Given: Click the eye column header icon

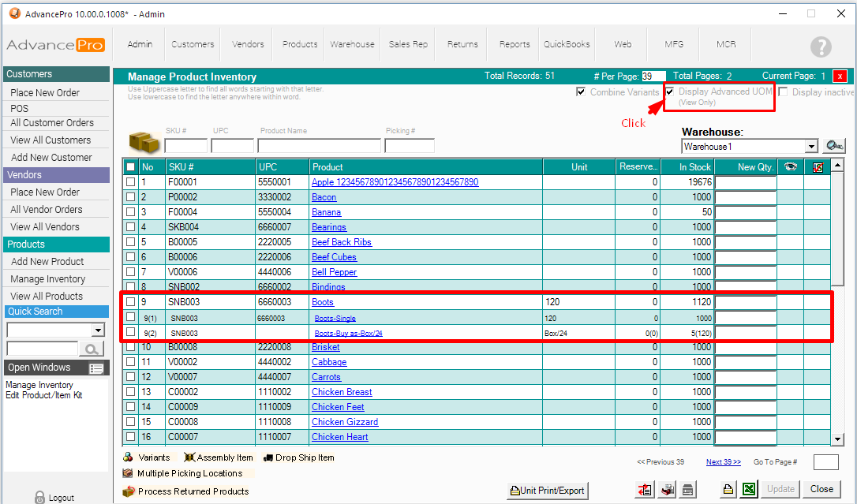Looking at the screenshot, I should click(790, 167).
